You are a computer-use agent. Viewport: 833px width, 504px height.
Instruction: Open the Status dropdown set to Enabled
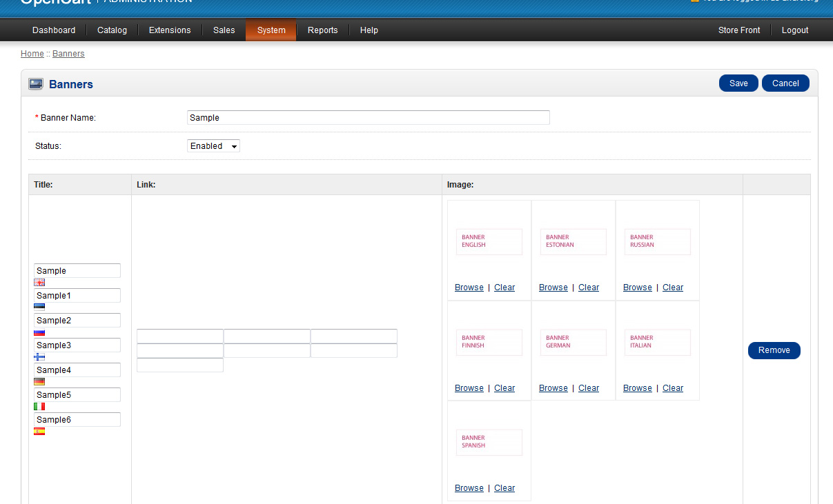pyautogui.click(x=213, y=145)
